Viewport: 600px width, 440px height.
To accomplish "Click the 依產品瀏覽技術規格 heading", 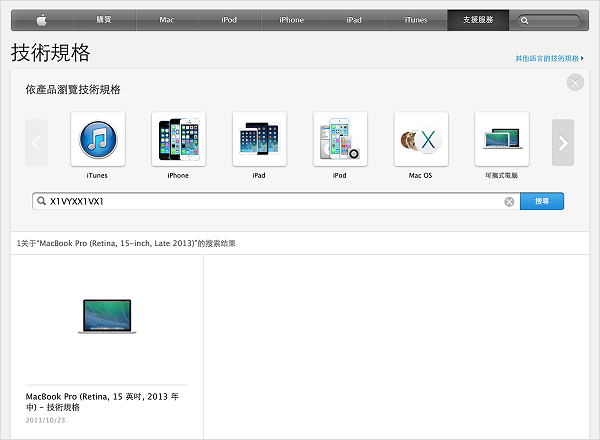I will pos(73,90).
